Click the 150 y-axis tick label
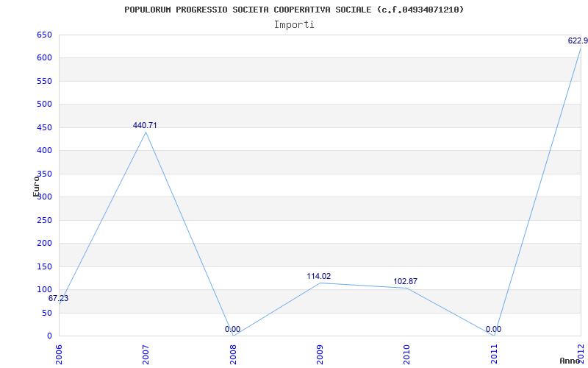The height and width of the screenshot is (368, 588). point(44,266)
